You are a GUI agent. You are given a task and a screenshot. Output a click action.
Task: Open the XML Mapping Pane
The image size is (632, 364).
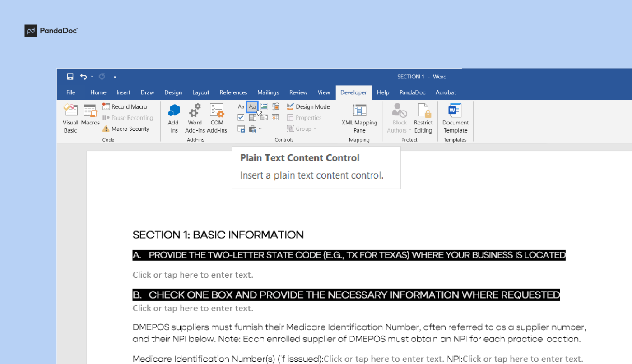pyautogui.click(x=359, y=118)
